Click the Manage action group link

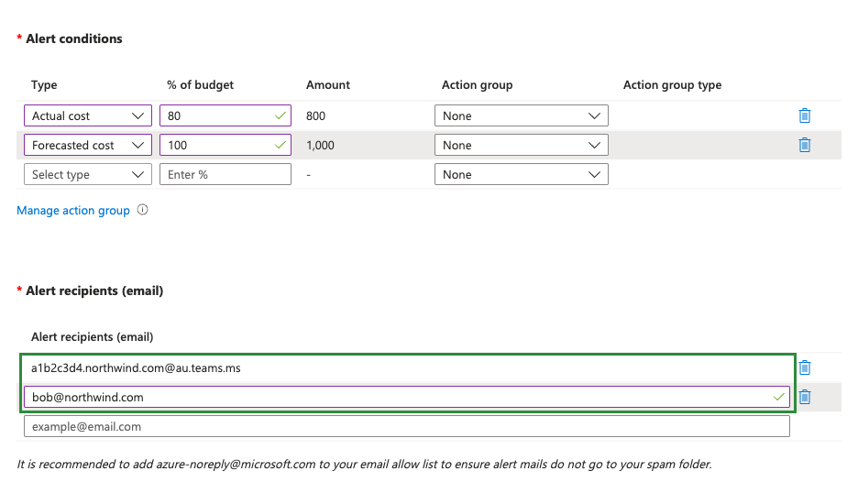click(x=73, y=211)
